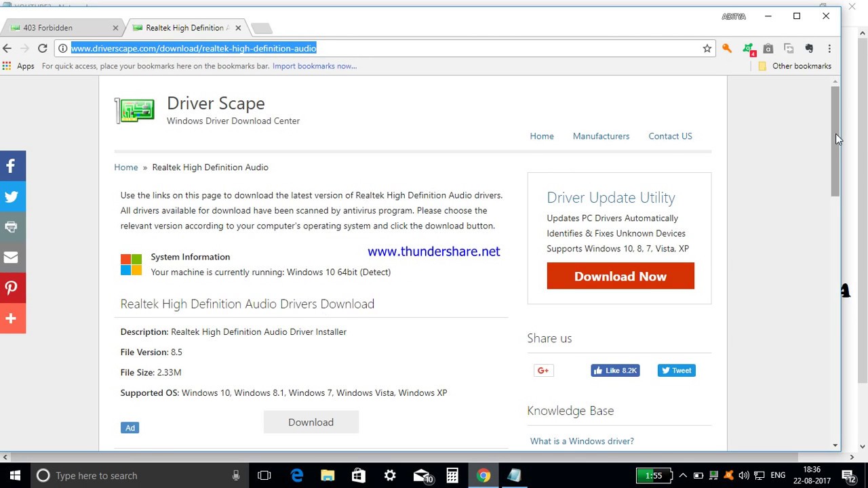
Task: Open the shopping bag extension icon
Action: click(x=768, y=48)
